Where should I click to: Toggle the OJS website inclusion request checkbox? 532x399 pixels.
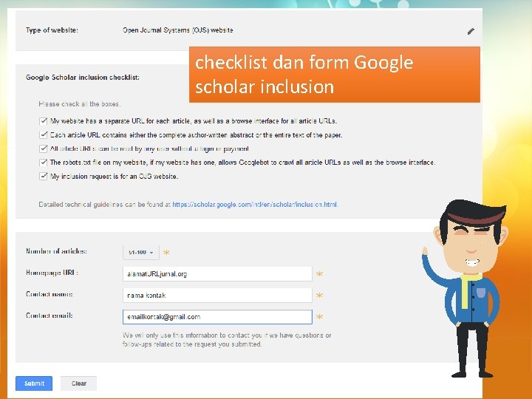coord(43,177)
